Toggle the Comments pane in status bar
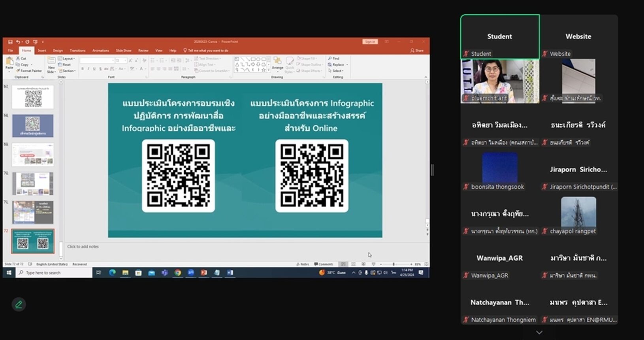The height and width of the screenshot is (340, 644). coord(324,264)
